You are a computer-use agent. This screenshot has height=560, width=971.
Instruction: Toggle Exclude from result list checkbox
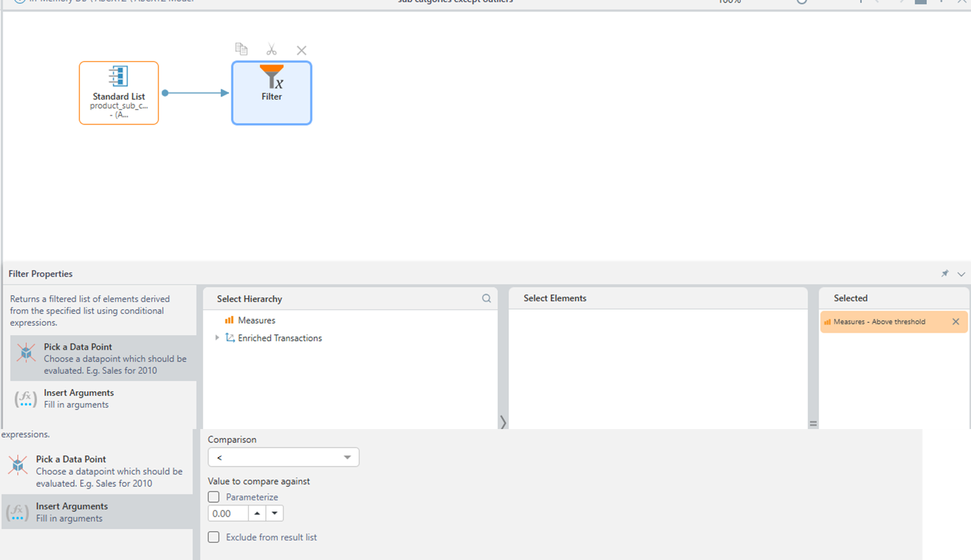tap(213, 537)
